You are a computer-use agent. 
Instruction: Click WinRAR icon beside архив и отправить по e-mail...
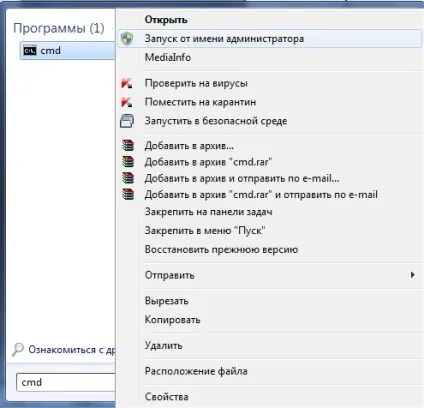pyautogui.click(x=128, y=178)
